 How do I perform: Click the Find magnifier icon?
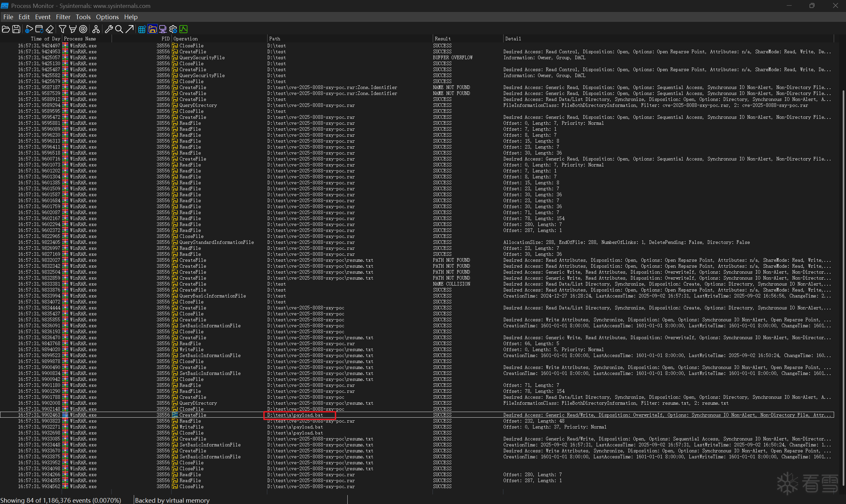click(x=119, y=29)
